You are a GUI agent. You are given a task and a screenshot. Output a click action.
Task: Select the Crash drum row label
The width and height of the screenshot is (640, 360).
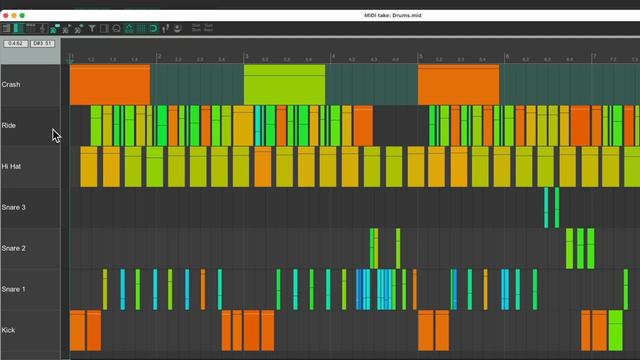click(x=11, y=84)
